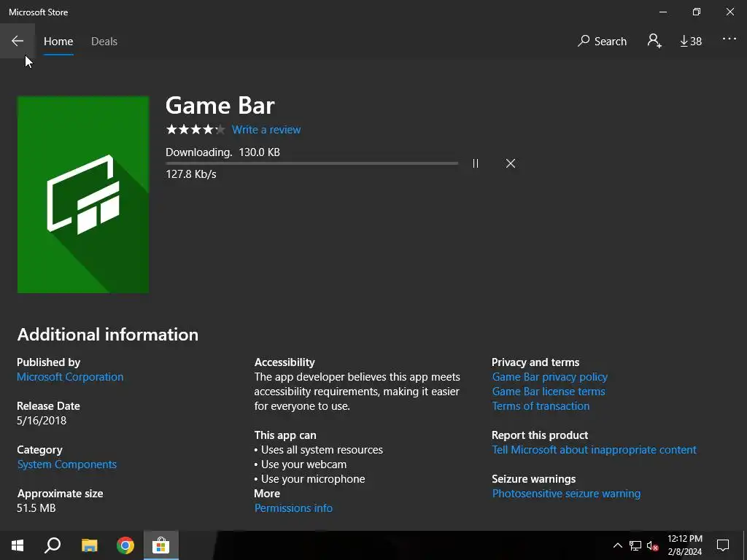Open taskbar search magnifier
Viewport: 747px width, 560px height.
click(x=53, y=545)
